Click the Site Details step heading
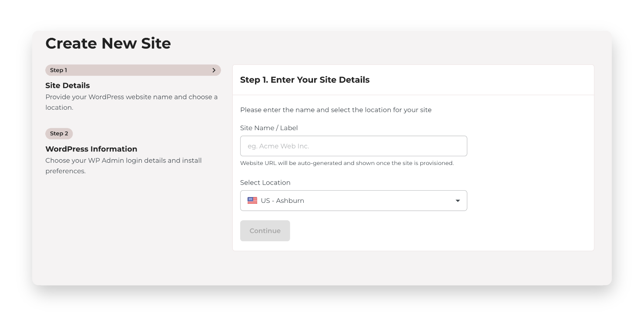644x316 pixels. (67, 85)
